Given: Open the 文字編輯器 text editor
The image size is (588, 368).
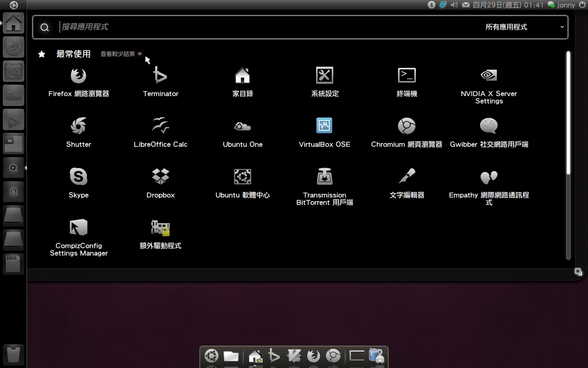Looking at the screenshot, I should (x=407, y=184).
